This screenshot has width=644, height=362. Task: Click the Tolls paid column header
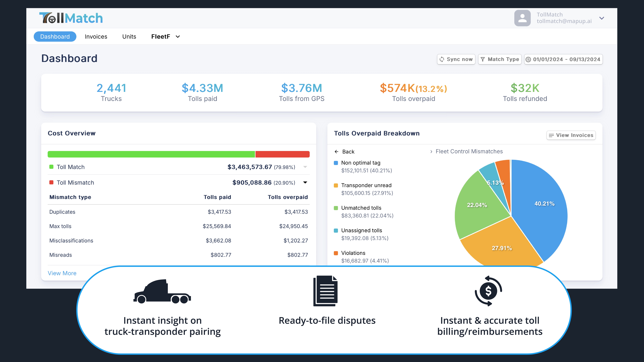pyautogui.click(x=217, y=197)
